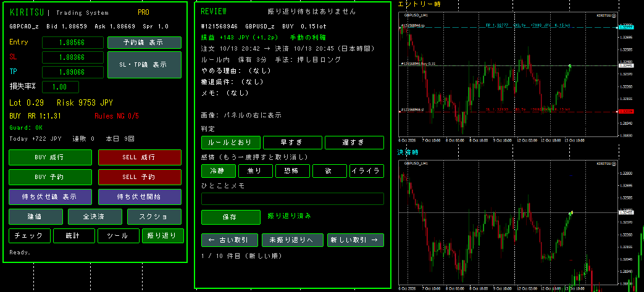644x292 pixels.
Task: Open the 統計 statistics tab
Action: coord(74,236)
